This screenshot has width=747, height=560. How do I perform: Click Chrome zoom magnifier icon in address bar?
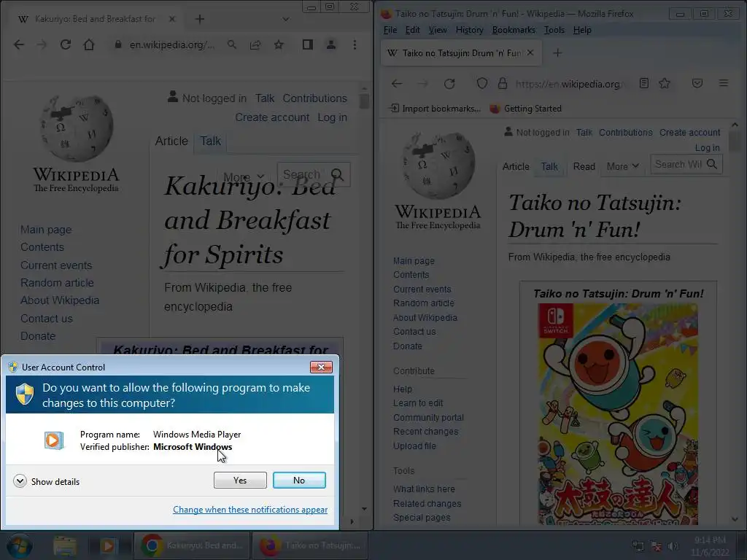pos(232,44)
